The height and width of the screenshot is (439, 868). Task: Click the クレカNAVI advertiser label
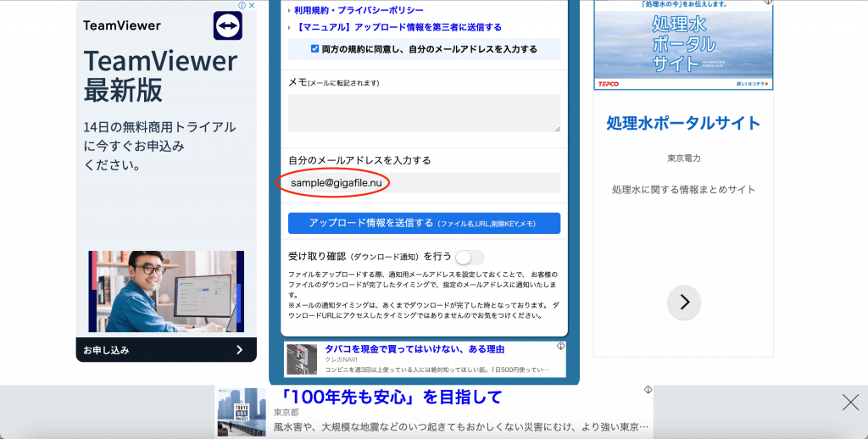[341, 359]
